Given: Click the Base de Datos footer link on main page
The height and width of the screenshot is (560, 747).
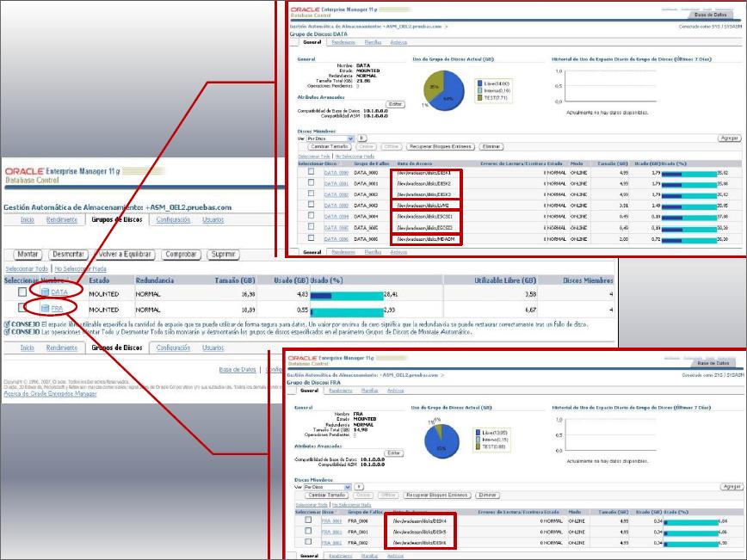Looking at the screenshot, I should 238,370.
